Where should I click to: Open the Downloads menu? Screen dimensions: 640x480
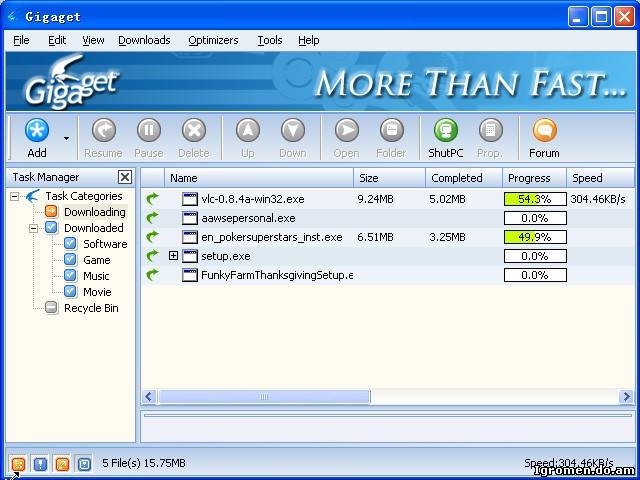[x=144, y=40]
